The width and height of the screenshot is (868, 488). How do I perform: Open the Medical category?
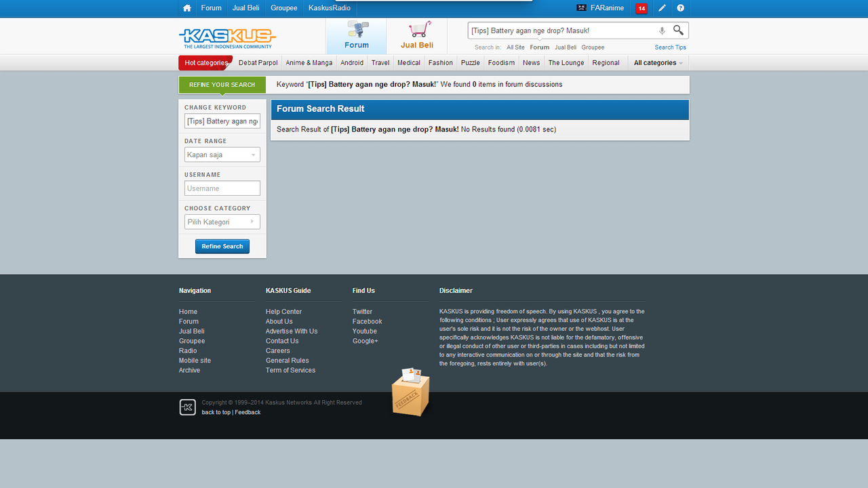[x=409, y=63]
